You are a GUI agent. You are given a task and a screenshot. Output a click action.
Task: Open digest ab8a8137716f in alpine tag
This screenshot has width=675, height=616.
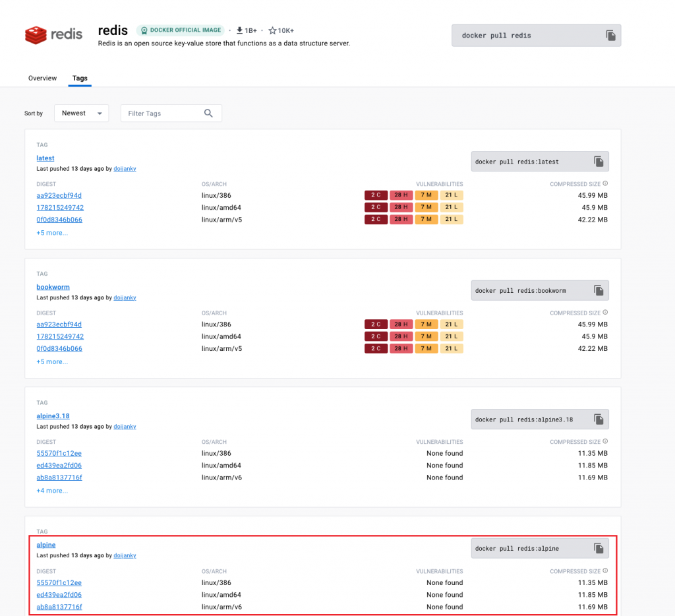point(59,606)
